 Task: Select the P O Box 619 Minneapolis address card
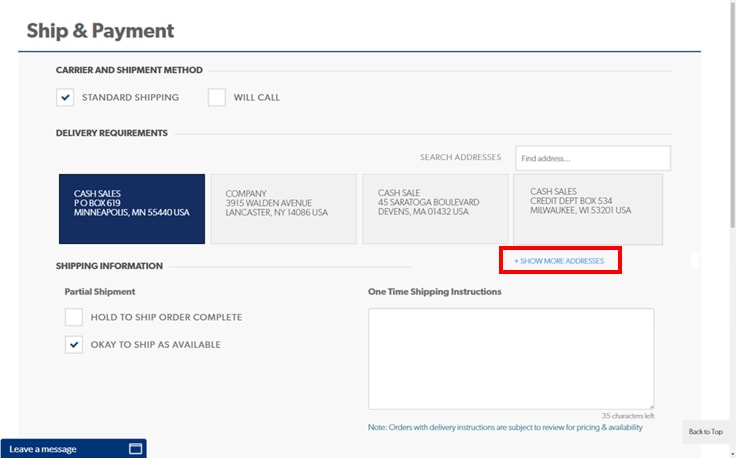point(132,209)
